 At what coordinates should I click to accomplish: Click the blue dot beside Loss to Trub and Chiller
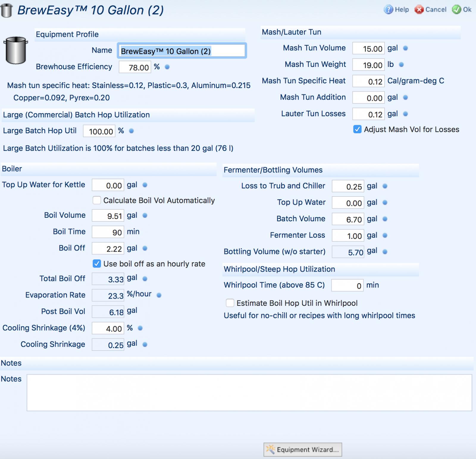tap(385, 186)
